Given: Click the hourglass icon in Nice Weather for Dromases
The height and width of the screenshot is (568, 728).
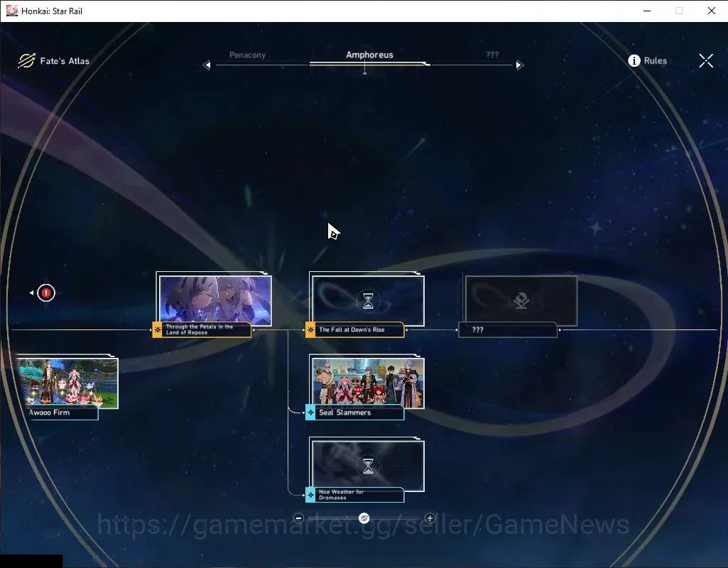Looking at the screenshot, I should pos(368,466).
